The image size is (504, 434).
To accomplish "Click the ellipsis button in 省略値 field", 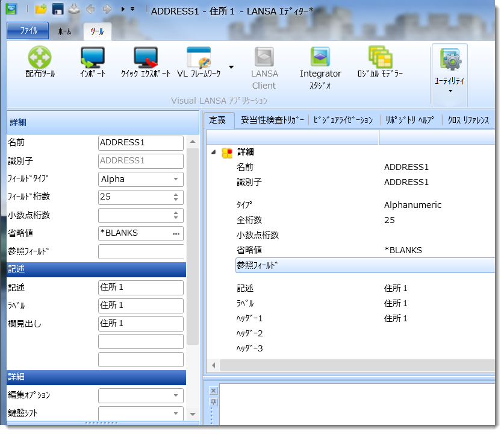I will click(176, 233).
